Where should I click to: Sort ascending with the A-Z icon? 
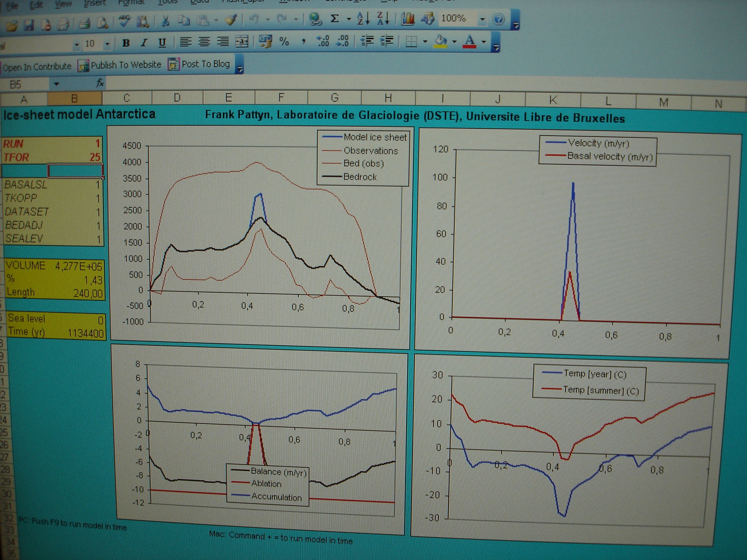coord(363,18)
